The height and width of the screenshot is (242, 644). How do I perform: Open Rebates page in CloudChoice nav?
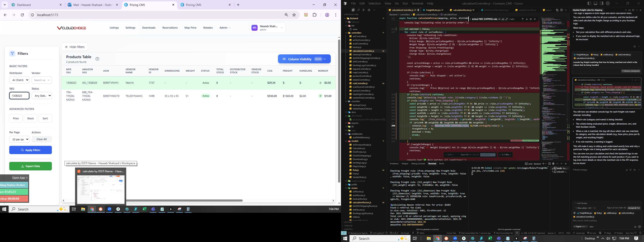pos(208,28)
